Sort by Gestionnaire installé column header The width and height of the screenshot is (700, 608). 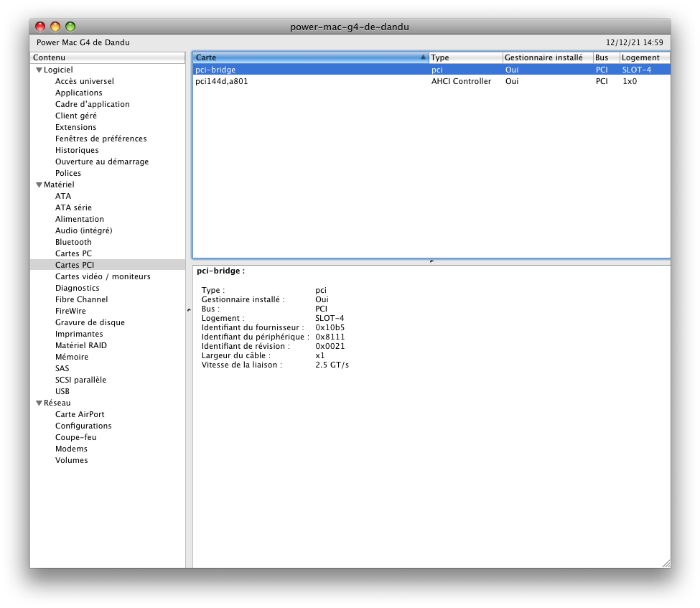[x=547, y=57]
